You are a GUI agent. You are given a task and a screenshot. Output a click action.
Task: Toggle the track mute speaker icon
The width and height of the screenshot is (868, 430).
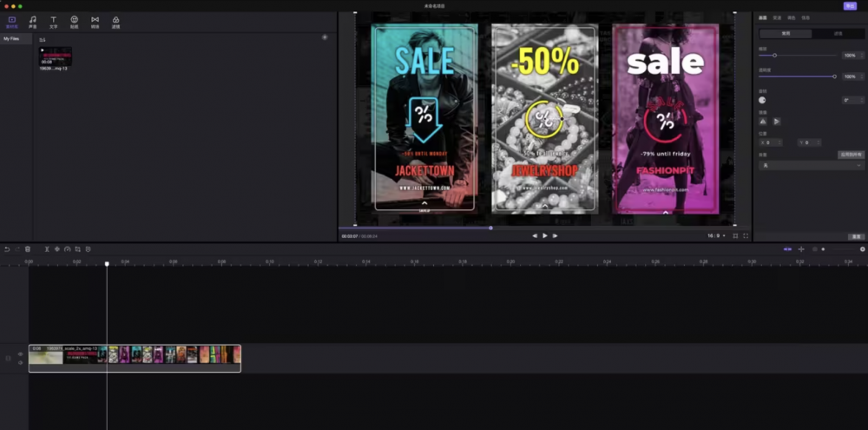[21, 363]
